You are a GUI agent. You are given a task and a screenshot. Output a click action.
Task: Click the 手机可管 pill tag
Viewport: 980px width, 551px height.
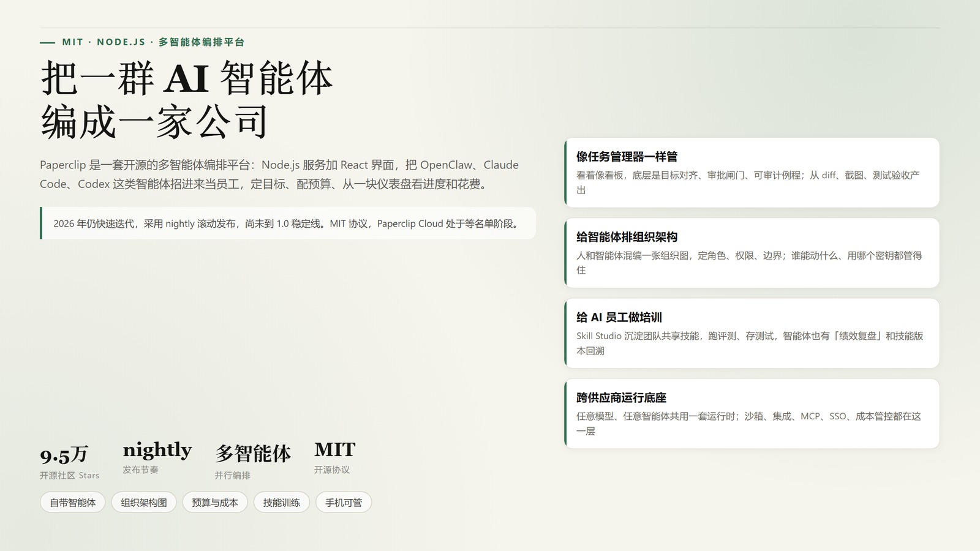[x=344, y=503]
